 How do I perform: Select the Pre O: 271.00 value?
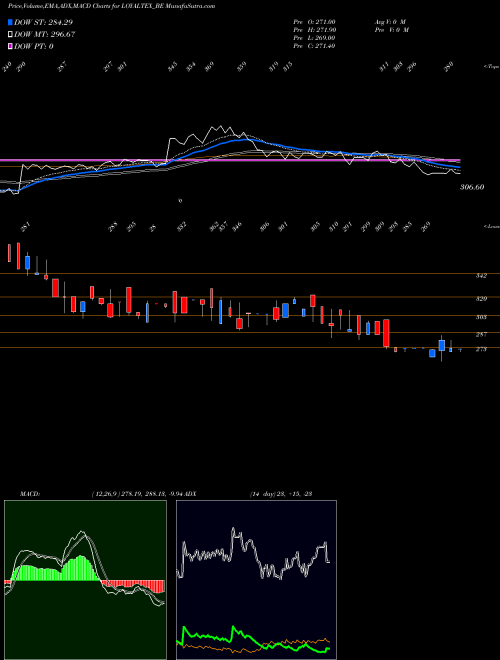tap(314, 21)
